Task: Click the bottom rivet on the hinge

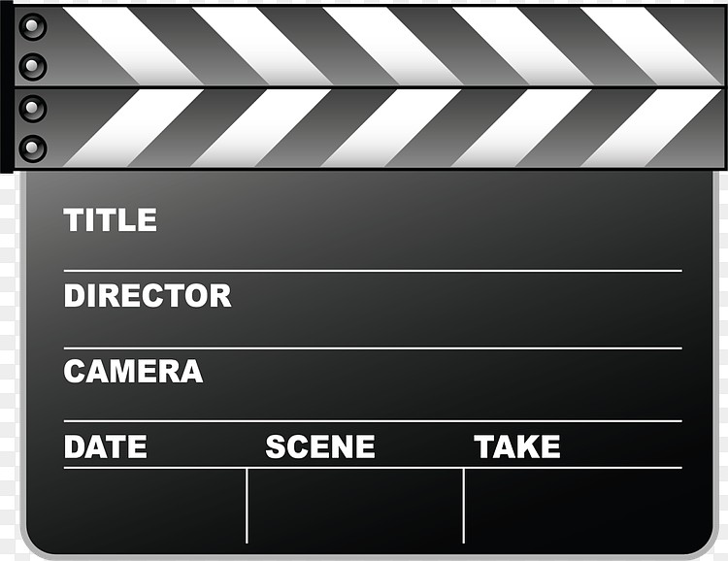Action: point(32,148)
